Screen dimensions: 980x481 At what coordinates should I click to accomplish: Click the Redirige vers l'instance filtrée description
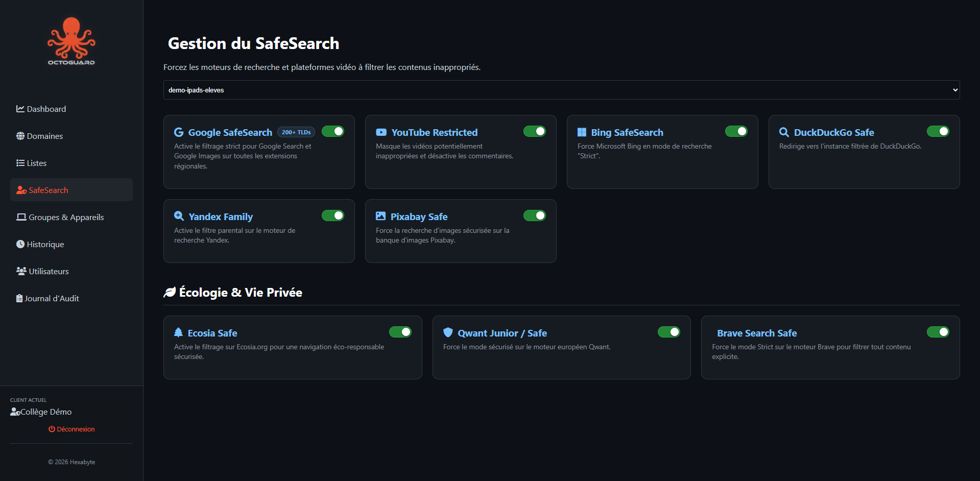(x=850, y=146)
